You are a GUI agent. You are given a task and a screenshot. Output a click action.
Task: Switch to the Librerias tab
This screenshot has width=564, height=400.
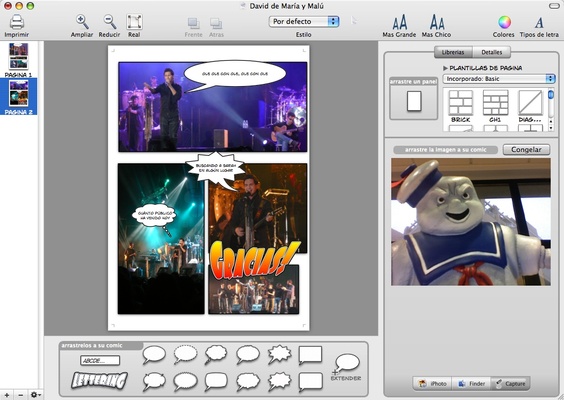click(x=453, y=52)
